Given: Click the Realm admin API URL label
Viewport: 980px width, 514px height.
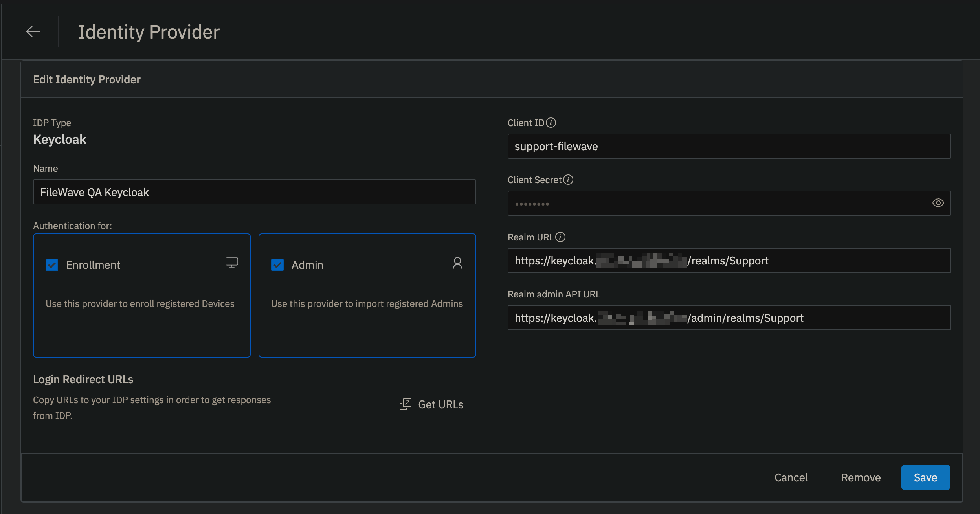Looking at the screenshot, I should coord(554,294).
